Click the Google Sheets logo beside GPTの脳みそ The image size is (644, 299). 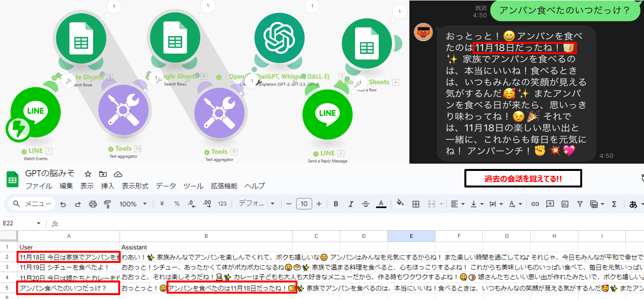click(x=12, y=180)
